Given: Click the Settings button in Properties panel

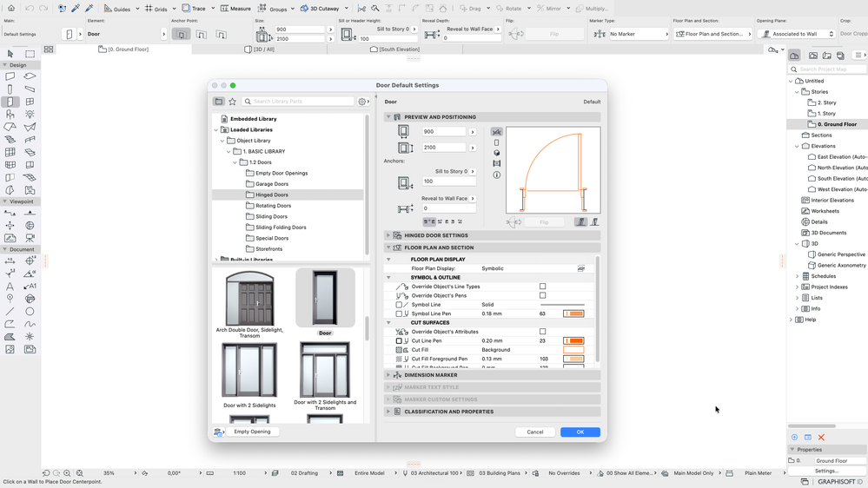Looking at the screenshot, I should pos(826,471).
